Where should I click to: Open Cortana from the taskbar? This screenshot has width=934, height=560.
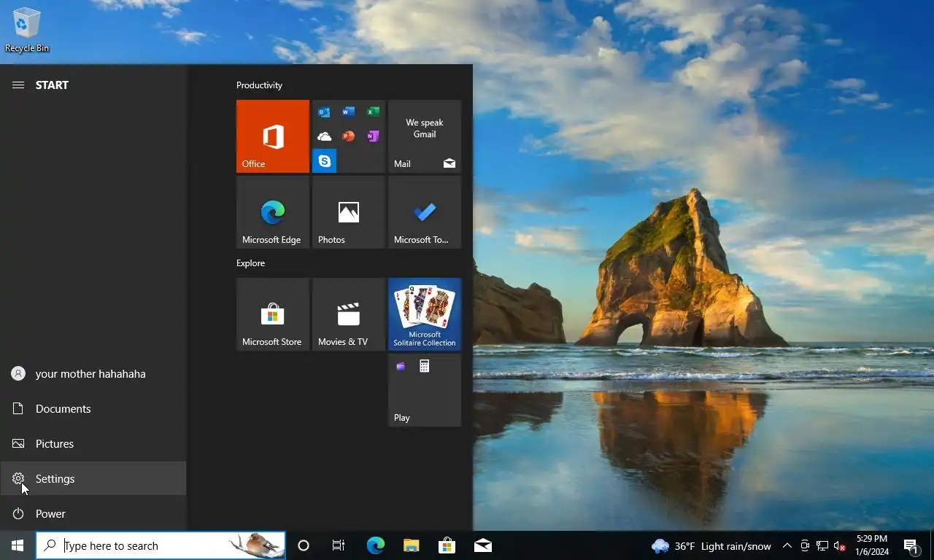(x=304, y=545)
